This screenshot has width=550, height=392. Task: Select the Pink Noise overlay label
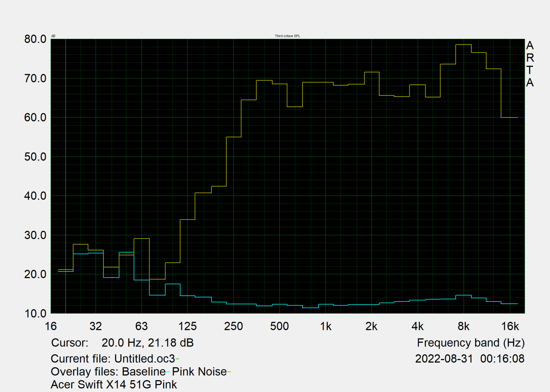pos(199,372)
